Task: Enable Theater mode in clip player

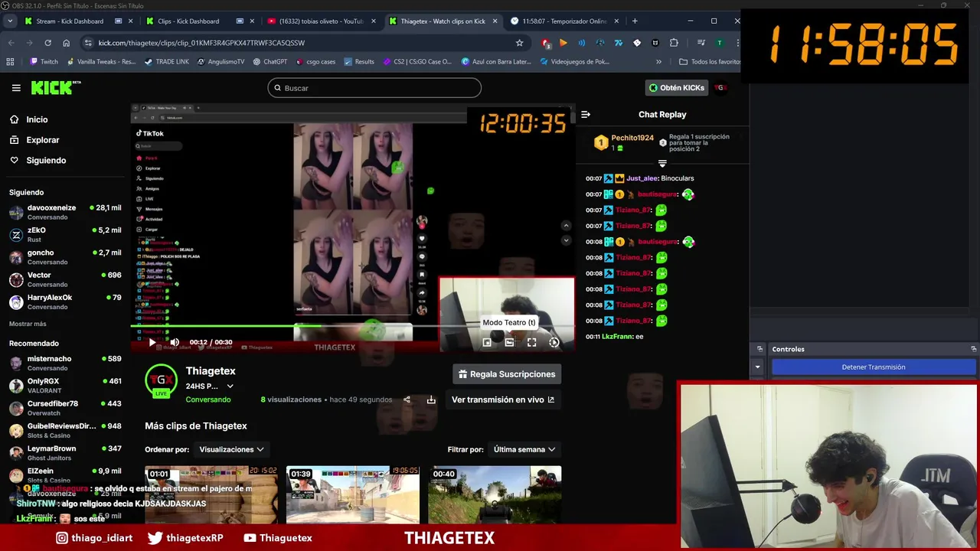Action: [509, 342]
